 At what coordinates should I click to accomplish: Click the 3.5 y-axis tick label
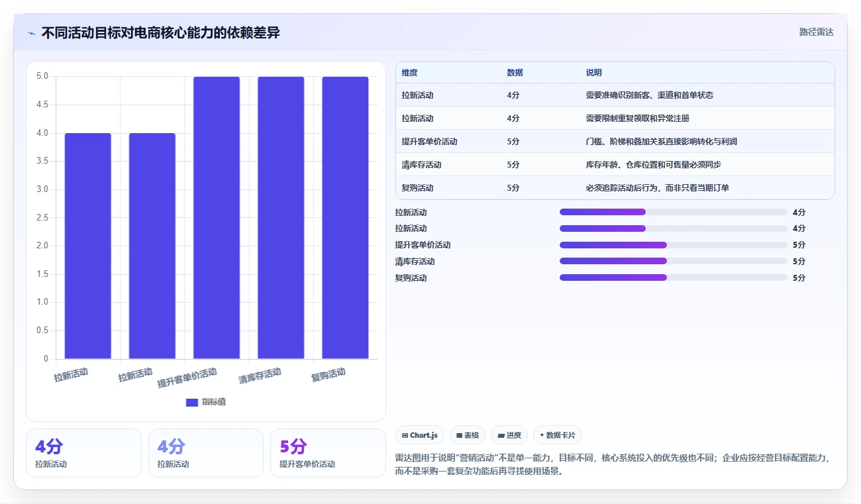[42, 161]
